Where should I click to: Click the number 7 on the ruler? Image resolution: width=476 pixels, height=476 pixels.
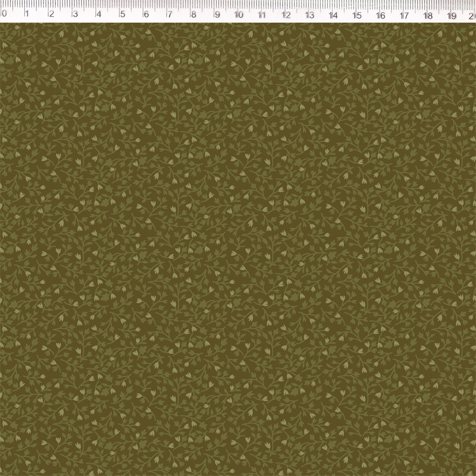coord(169,12)
